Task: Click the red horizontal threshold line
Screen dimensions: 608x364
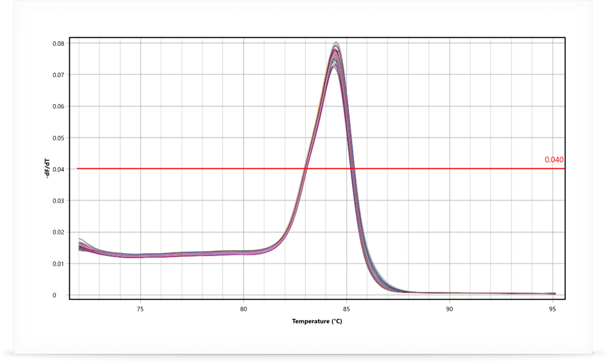Action: 179,169
